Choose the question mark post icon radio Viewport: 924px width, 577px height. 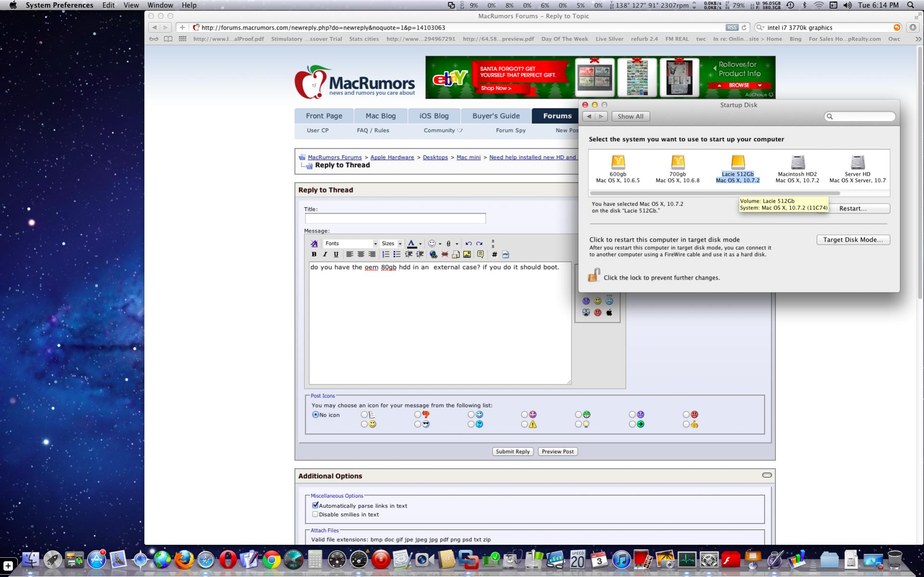point(471,424)
